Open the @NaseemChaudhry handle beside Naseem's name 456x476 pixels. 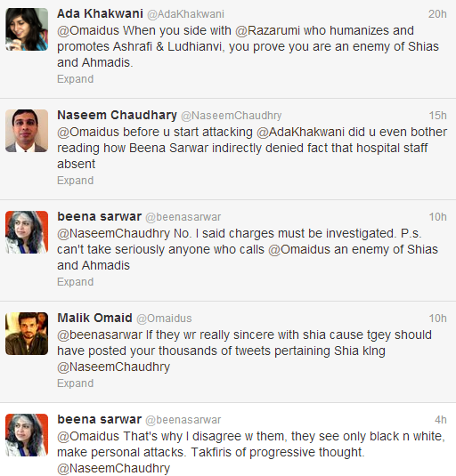[232, 116]
